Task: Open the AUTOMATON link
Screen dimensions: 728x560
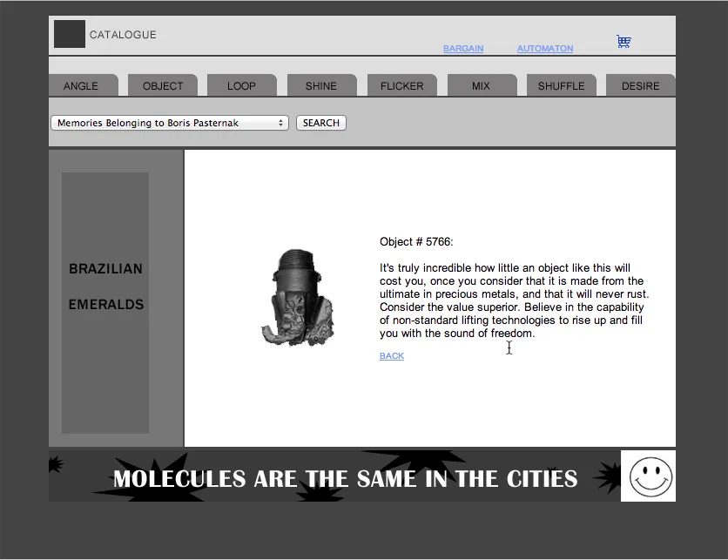Action: click(545, 49)
